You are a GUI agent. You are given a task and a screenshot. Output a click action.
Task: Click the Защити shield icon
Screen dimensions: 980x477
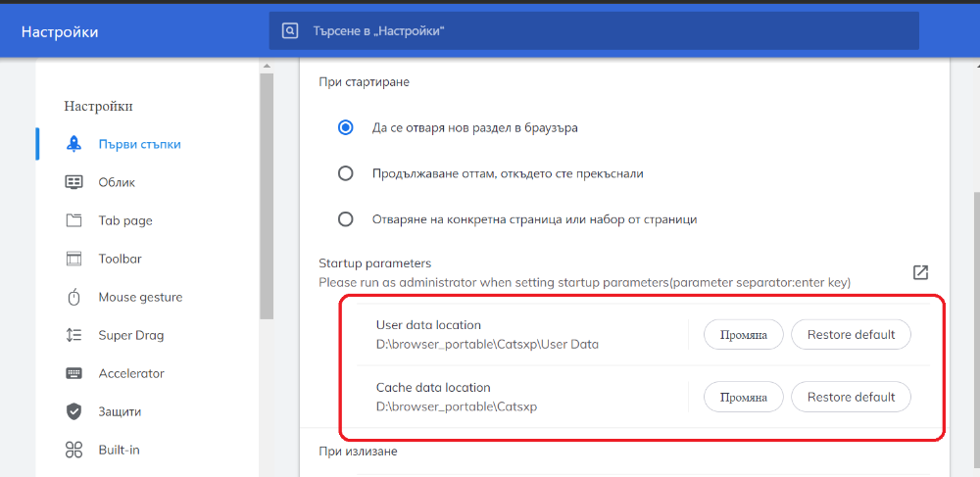[73, 412]
